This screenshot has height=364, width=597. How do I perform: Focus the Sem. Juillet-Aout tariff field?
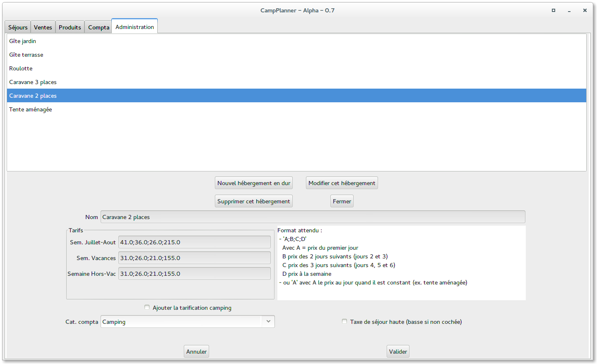(195, 242)
